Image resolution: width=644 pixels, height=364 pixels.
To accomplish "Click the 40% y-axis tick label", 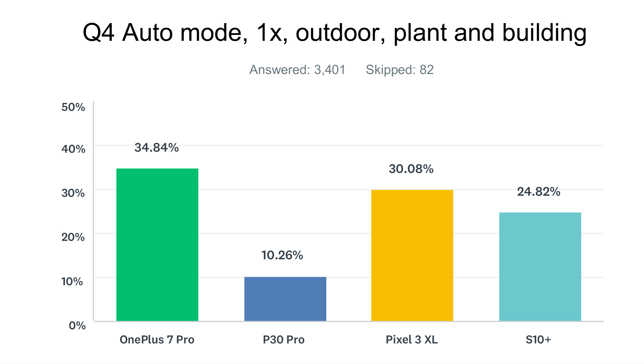I will 73,149.
